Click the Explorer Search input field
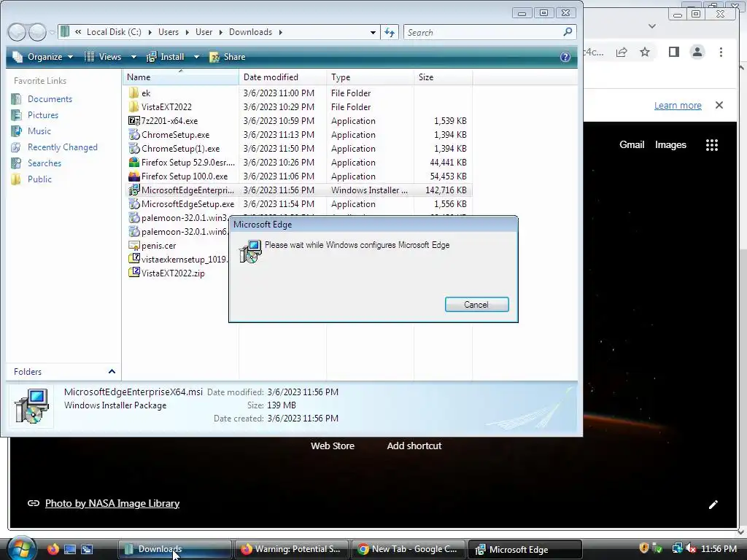The image size is (747, 560). click(x=482, y=32)
